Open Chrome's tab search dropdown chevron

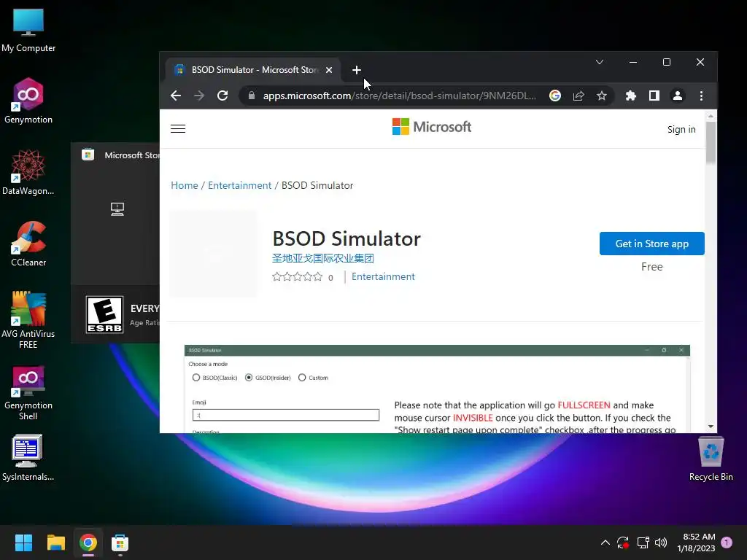pyautogui.click(x=600, y=63)
